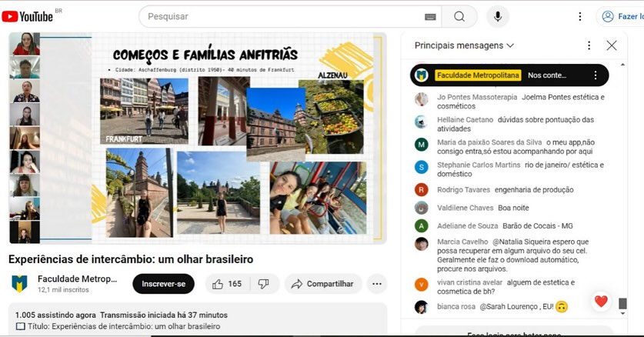The image size is (644, 337).
Task: Activate voice search microphone icon
Action: (x=497, y=16)
